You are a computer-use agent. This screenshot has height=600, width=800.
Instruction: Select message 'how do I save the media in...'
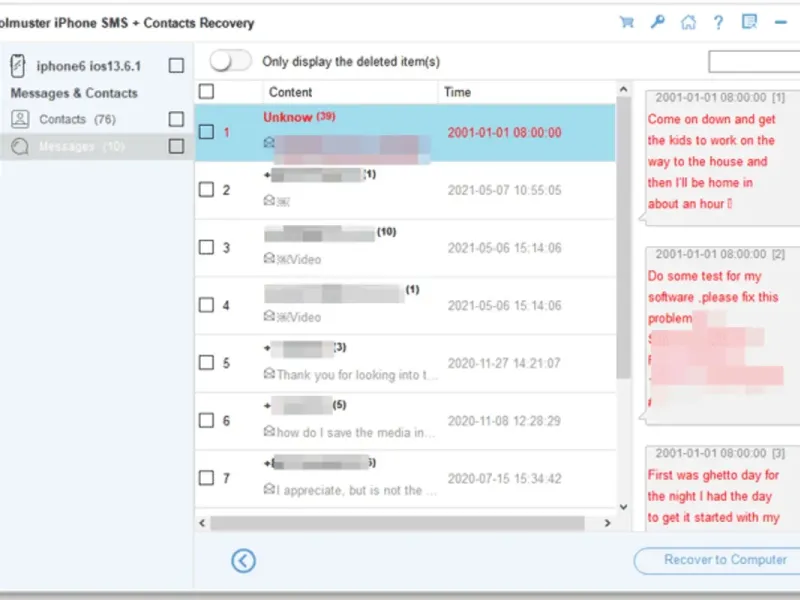pos(356,433)
